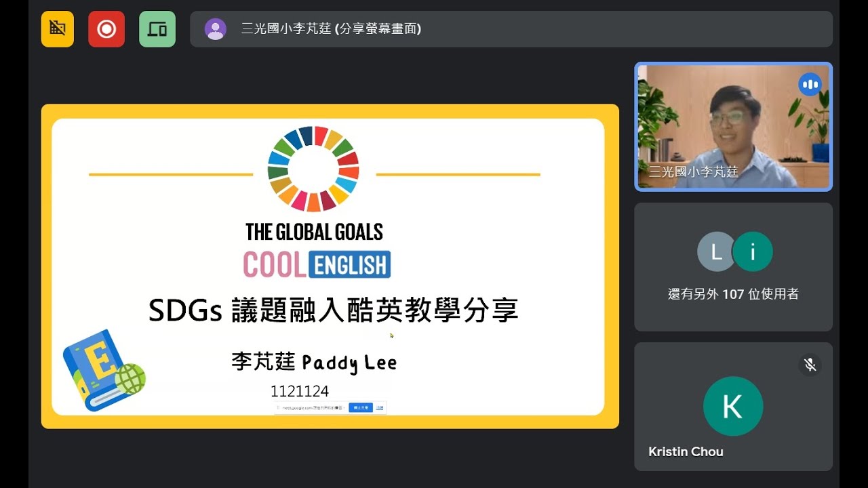Click the Kristin Chou name label
The height and width of the screenshot is (488, 868).
pos(686,451)
